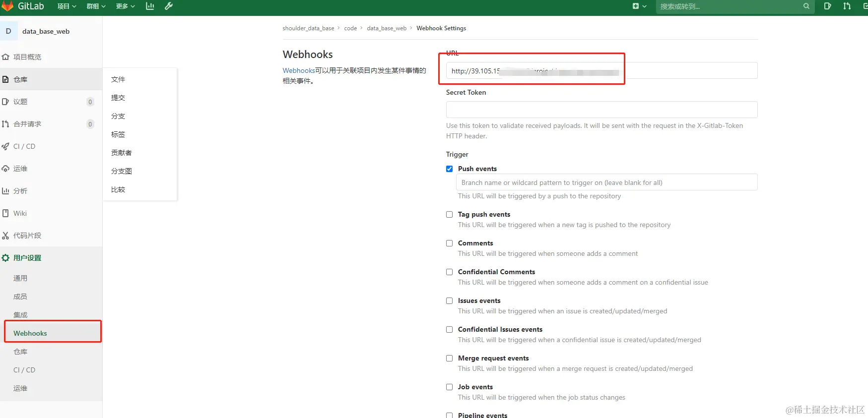Disable the Push events checkbox
The height and width of the screenshot is (418, 868).
[450, 169]
